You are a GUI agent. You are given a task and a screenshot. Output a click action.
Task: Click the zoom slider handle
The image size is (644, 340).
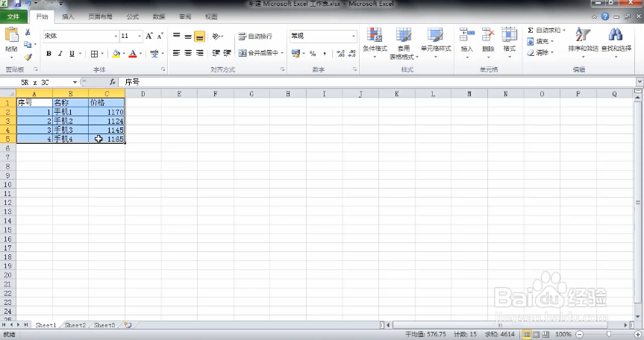pos(609,334)
